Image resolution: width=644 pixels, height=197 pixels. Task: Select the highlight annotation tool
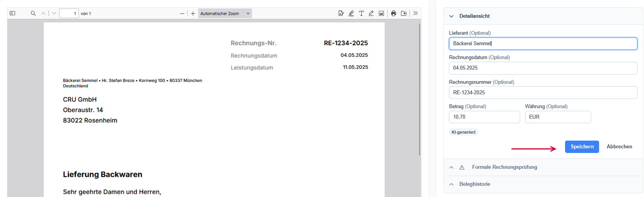pos(351,14)
